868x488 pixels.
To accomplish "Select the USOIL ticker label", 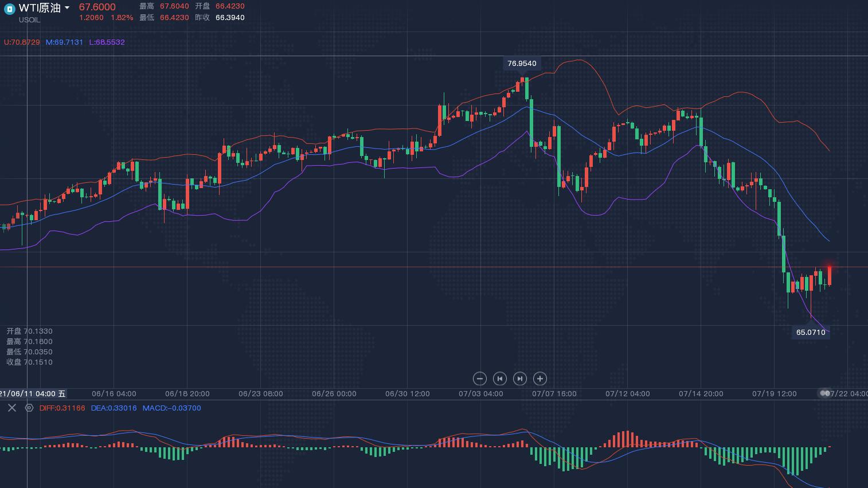I will click(x=29, y=20).
